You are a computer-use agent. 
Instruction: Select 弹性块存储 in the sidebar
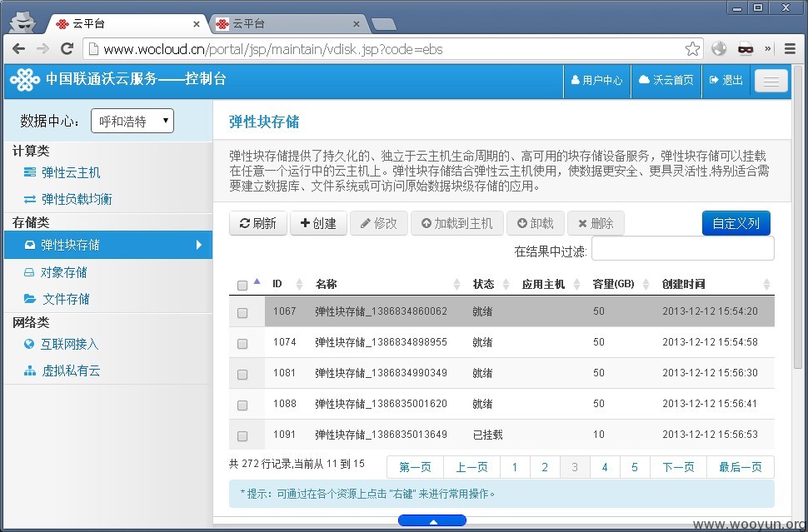coord(108,245)
